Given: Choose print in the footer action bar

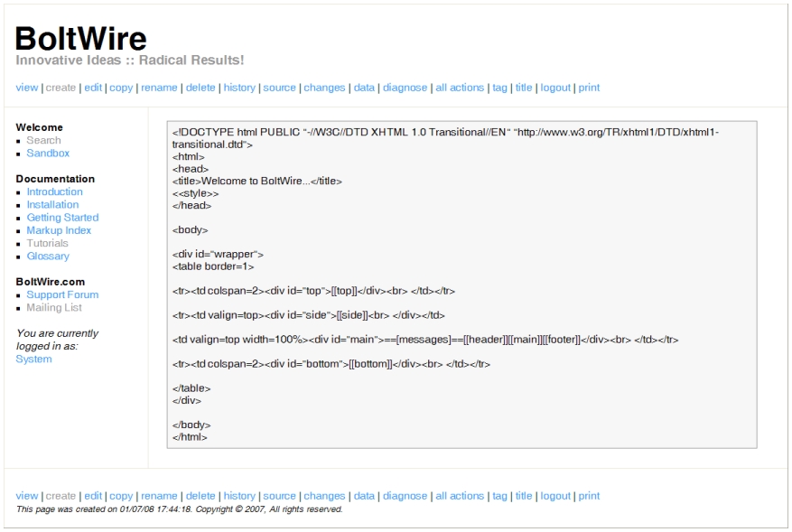Looking at the screenshot, I should [589, 496].
